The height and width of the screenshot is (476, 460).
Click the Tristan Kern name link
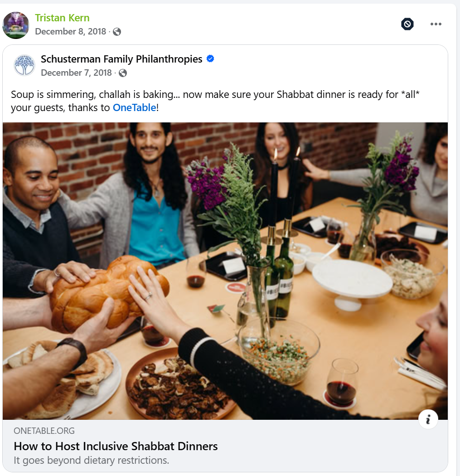62,18
